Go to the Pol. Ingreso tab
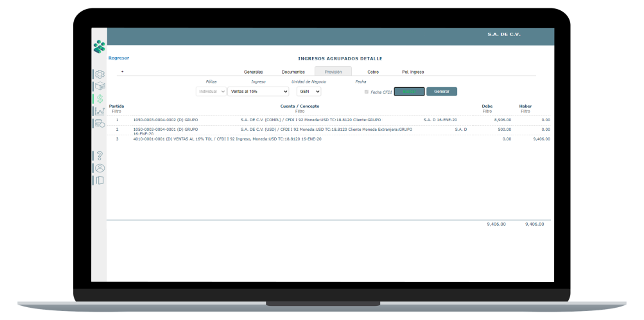This screenshot has width=644, height=320. [x=413, y=72]
